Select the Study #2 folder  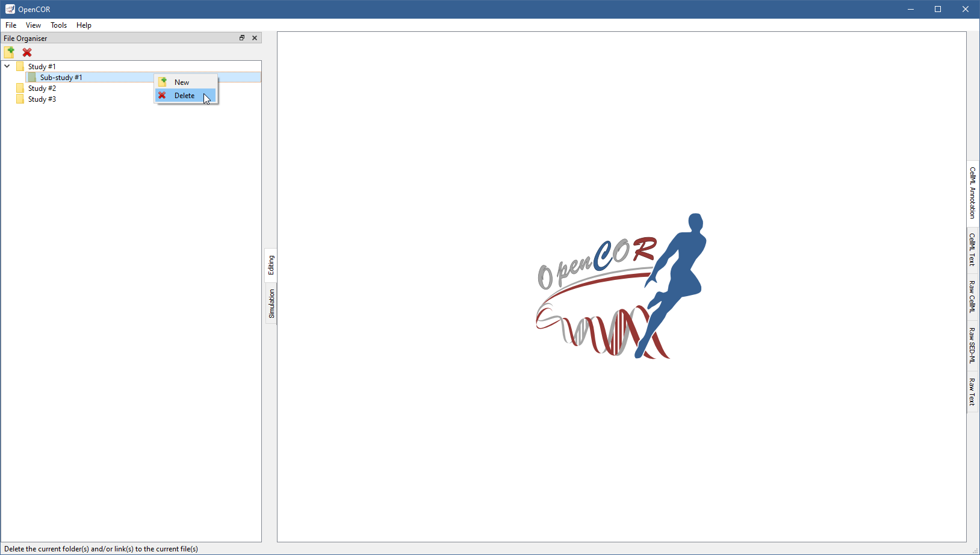pyautogui.click(x=42, y=88)
